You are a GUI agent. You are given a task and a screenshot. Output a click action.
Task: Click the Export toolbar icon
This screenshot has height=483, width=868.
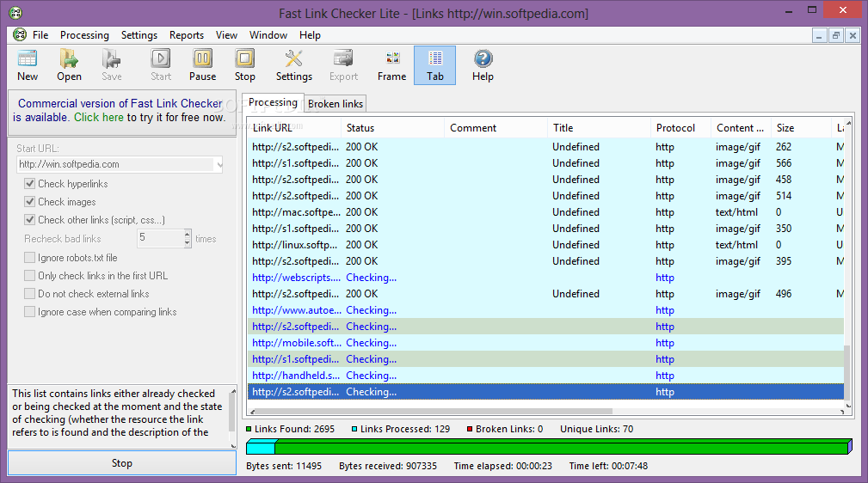pos(343,58)
